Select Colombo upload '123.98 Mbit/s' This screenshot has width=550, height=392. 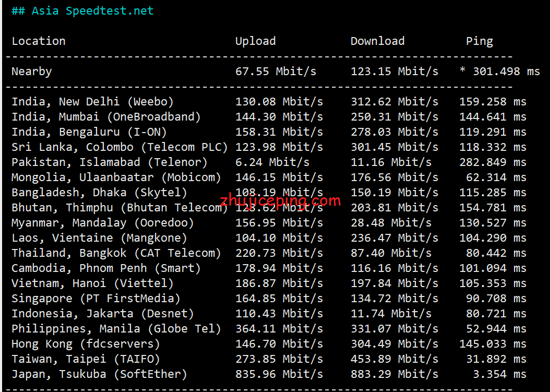point(279,147)
